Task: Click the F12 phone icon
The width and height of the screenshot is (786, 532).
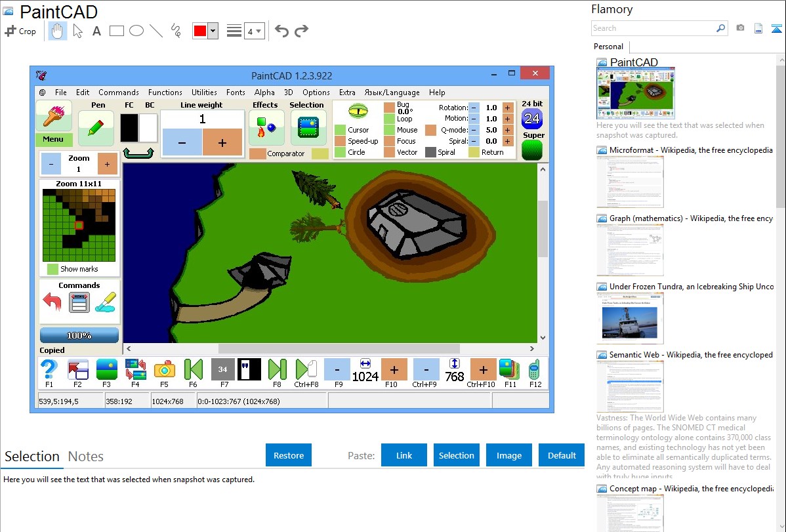Action: [x=534, y=370]
